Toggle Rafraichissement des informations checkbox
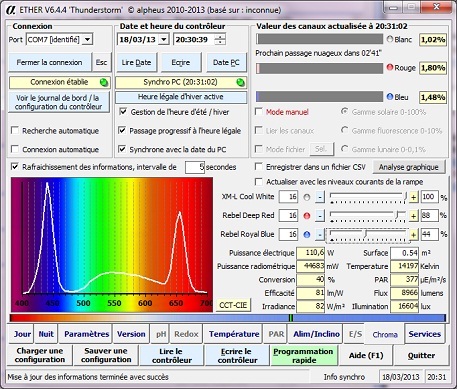Viewport: 457px width, 389px height. [x=15, y=166]
